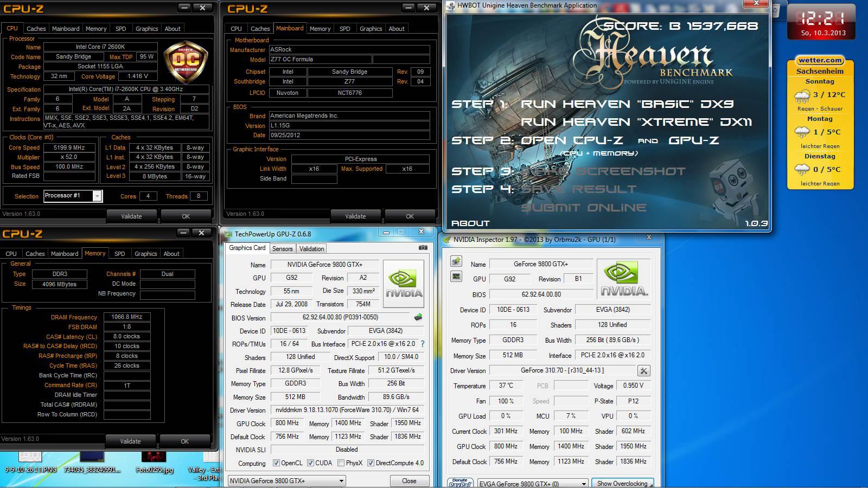Open the 9-9-10-26 1T PNG desktop file
This screenshot has width=868, height=488.
pos(30,461)
